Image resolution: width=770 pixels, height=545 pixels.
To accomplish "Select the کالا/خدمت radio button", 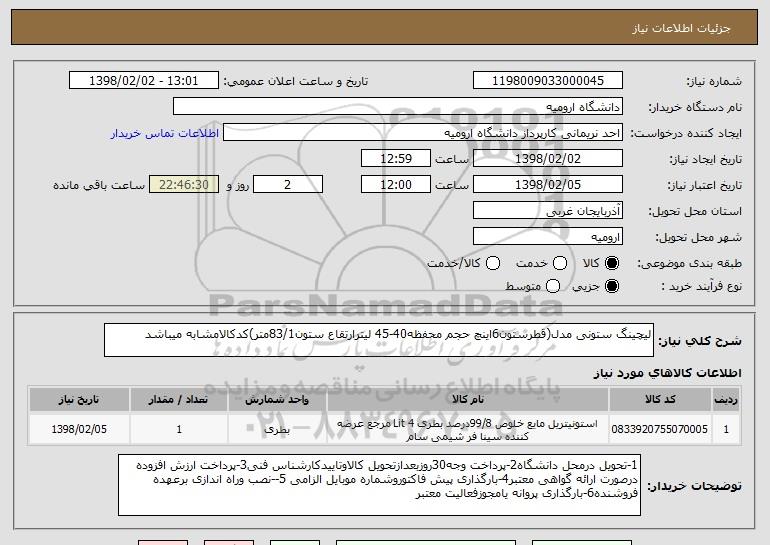I will tap(493, 263).
